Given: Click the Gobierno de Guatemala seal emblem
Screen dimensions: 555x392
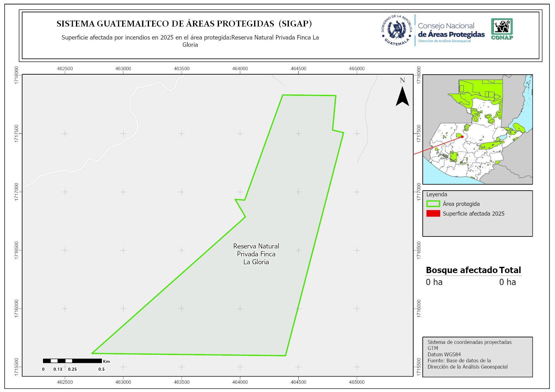Looking at the screenshot, I should [x=397, y=30].
